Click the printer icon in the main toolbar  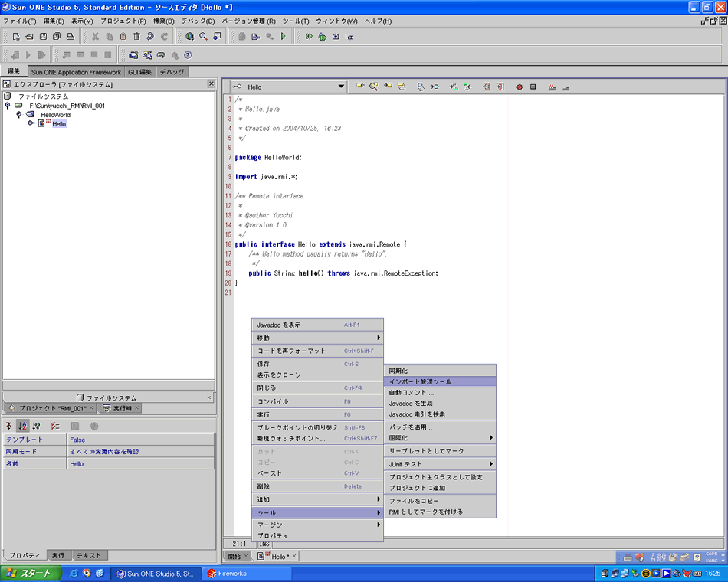coord(69,36)
